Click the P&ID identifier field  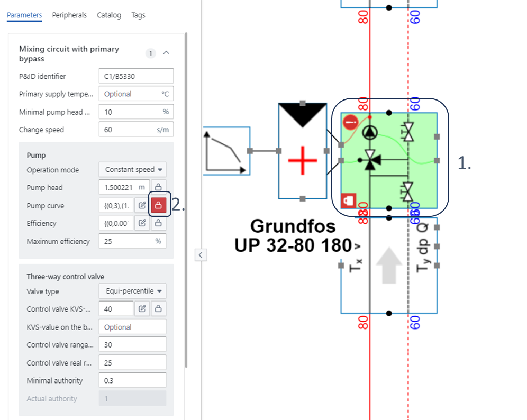[135, 76]
